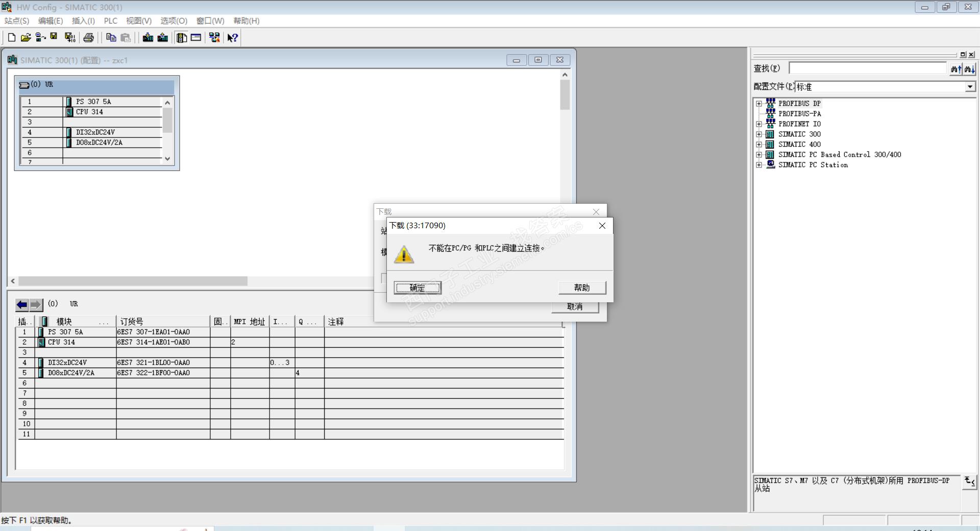
Task: Click the Open ONLINE station toolbar icon
Action: (40, 37)
